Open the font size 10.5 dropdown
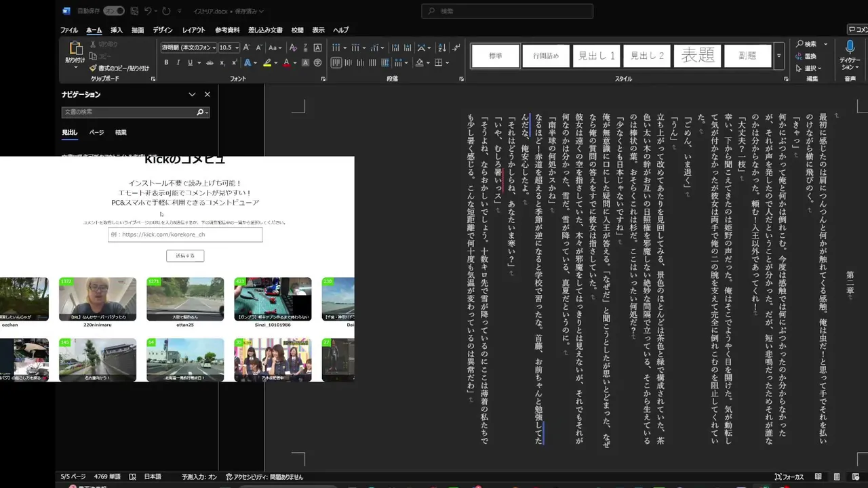The image size is (868, 488). coord(237,47)
